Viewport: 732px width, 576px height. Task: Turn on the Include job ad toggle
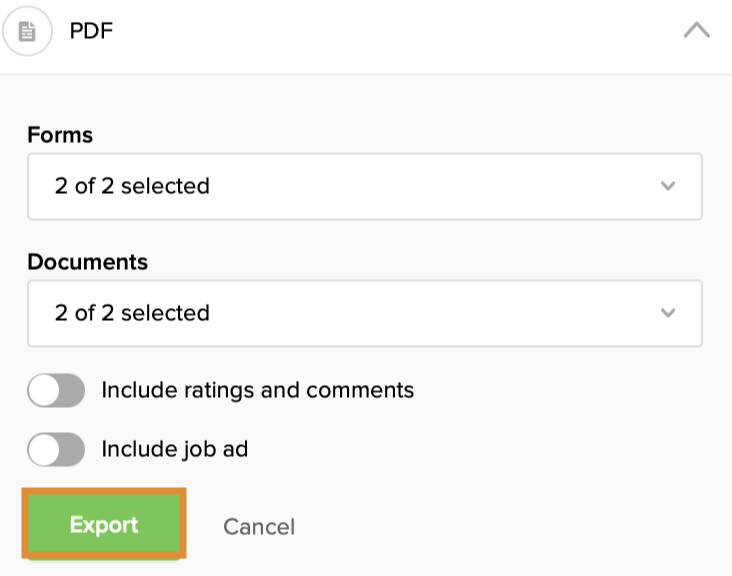tap(56, 450)
